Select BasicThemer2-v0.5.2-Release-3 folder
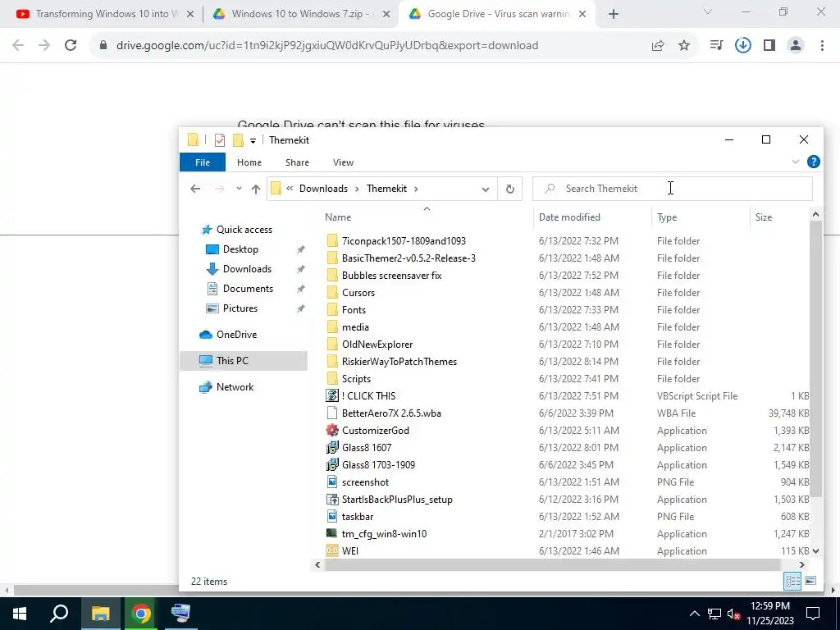This screenshot has width=840, height=630. [409, 258]
